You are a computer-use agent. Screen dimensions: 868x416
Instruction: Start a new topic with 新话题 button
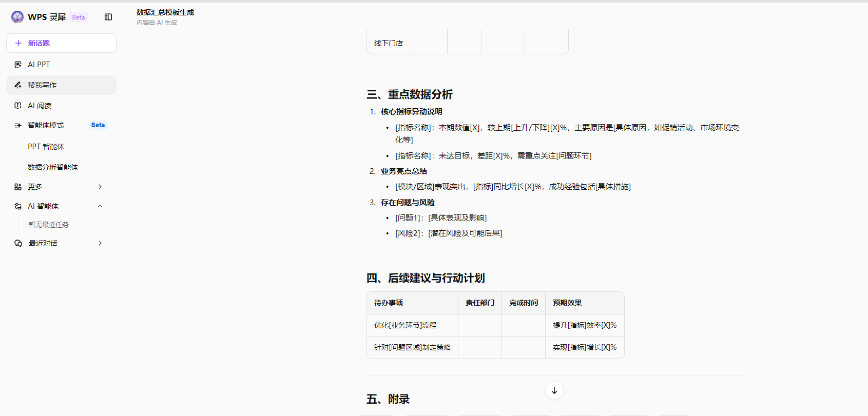61,43
